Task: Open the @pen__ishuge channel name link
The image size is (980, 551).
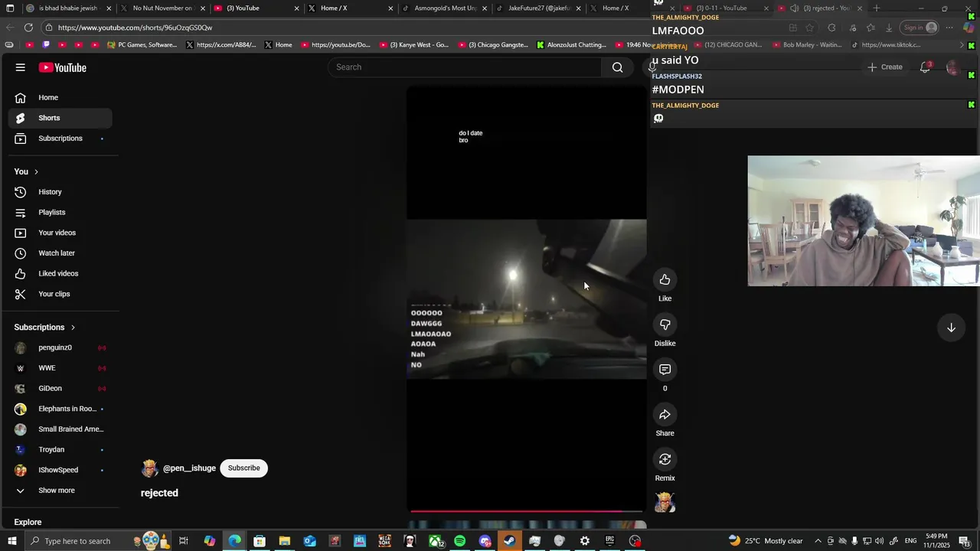Action: click(189, 468)
